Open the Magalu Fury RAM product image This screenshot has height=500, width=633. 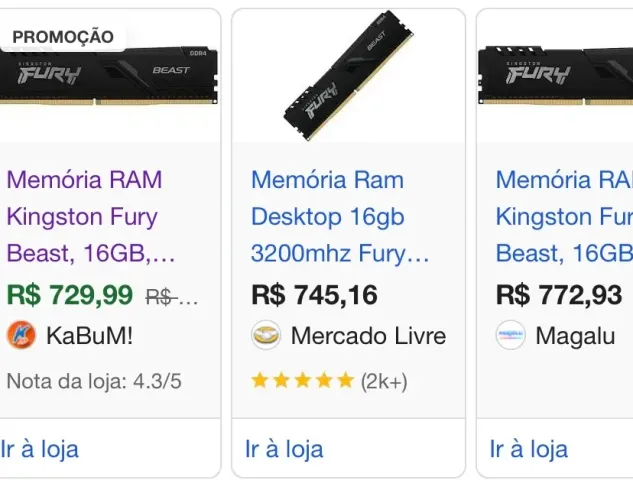555,76
